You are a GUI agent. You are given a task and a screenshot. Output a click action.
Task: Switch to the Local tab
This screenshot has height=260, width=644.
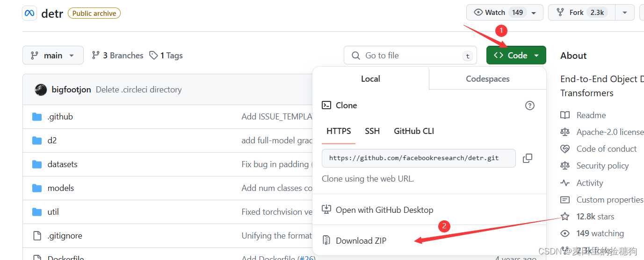point(370,79)
